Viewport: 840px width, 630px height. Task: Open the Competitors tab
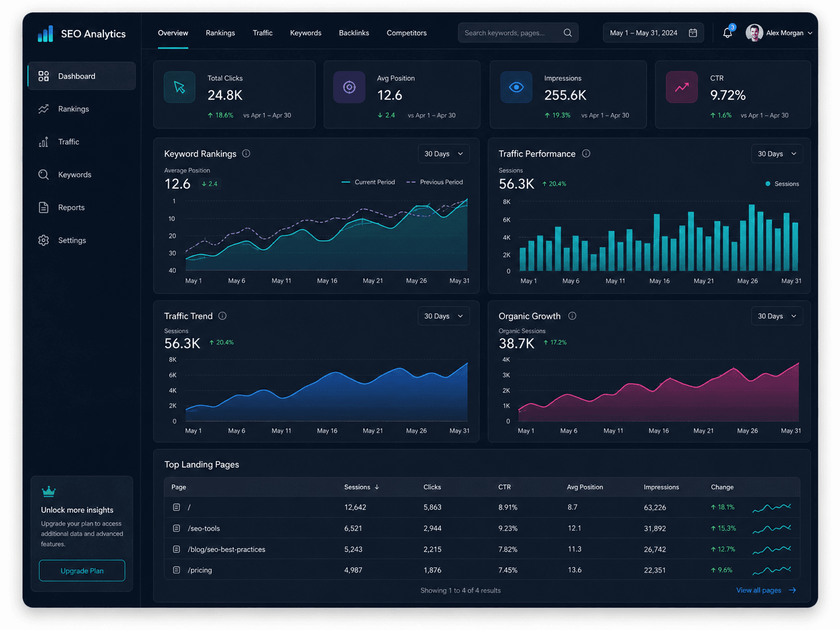407,33
